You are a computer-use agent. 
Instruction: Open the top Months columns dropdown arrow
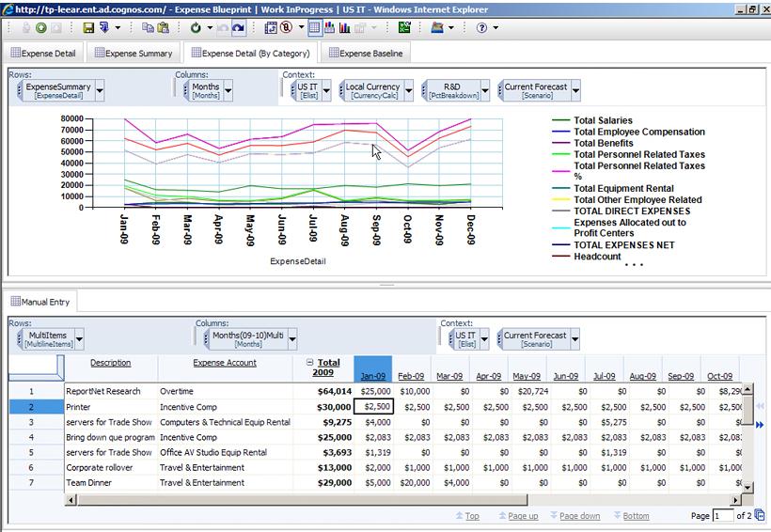click(228, 91)
